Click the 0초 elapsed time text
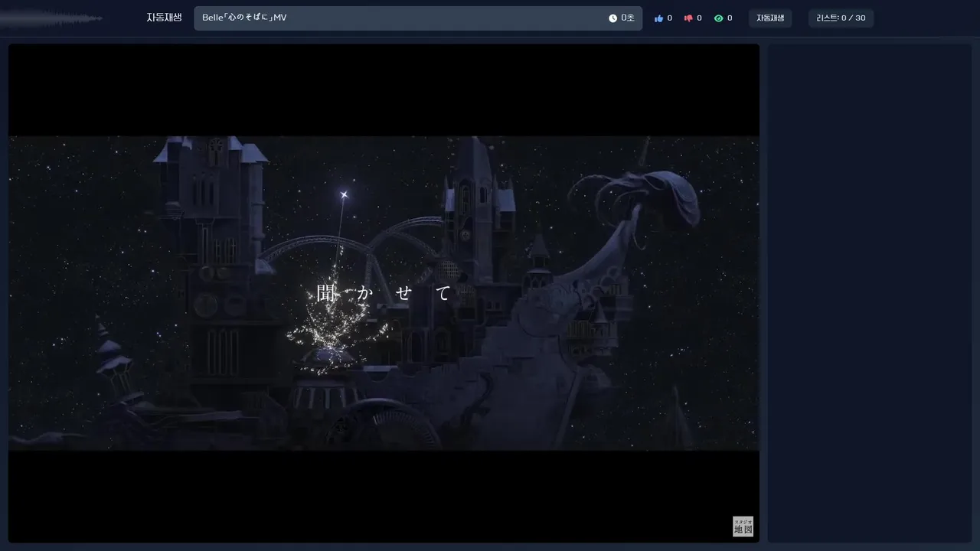Screen dimensions: 980x551 [628, 18]
